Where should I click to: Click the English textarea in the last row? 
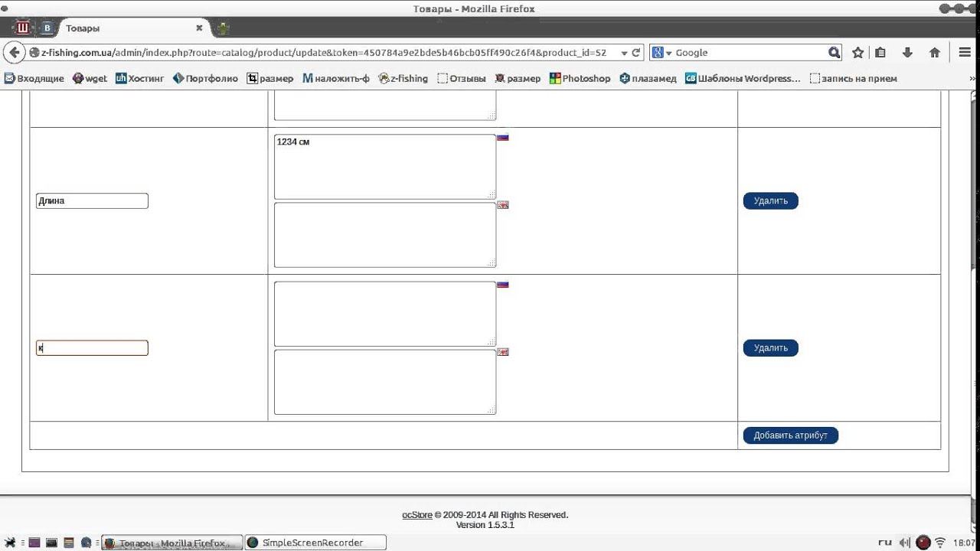tap(385, 382)
